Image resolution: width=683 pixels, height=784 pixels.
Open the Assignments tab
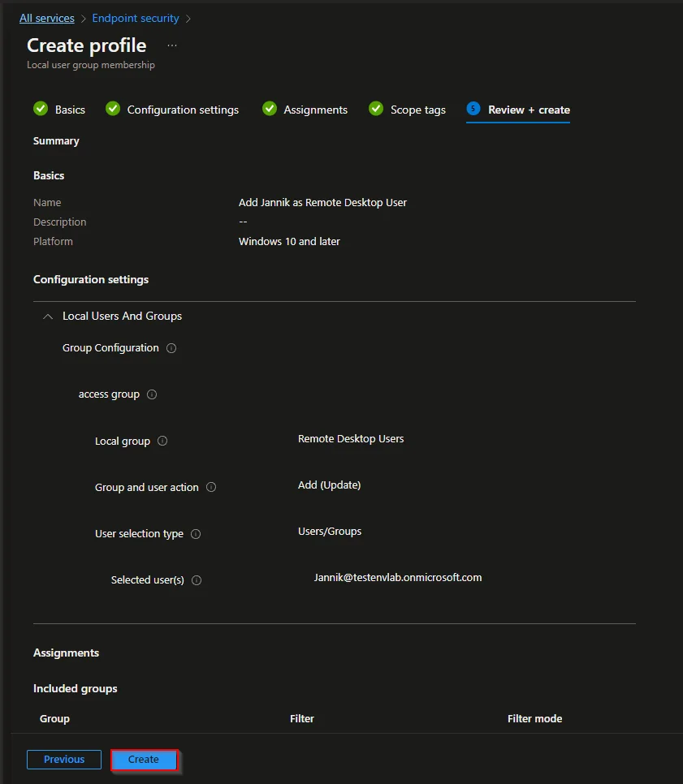point(316,110)
